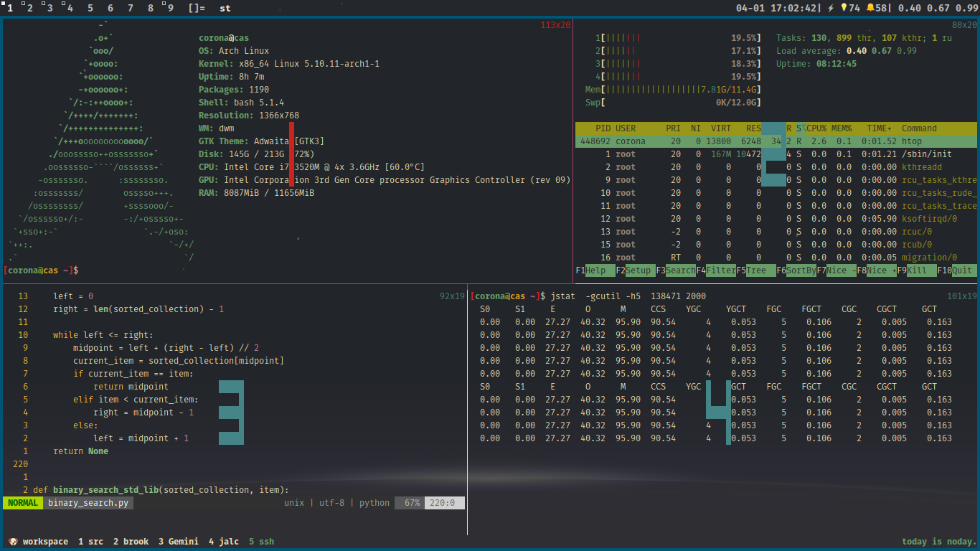The height and width of the screenshot is (551, 980).
Task: Open htop F6 SortBy menu
Action: point(796,270)
